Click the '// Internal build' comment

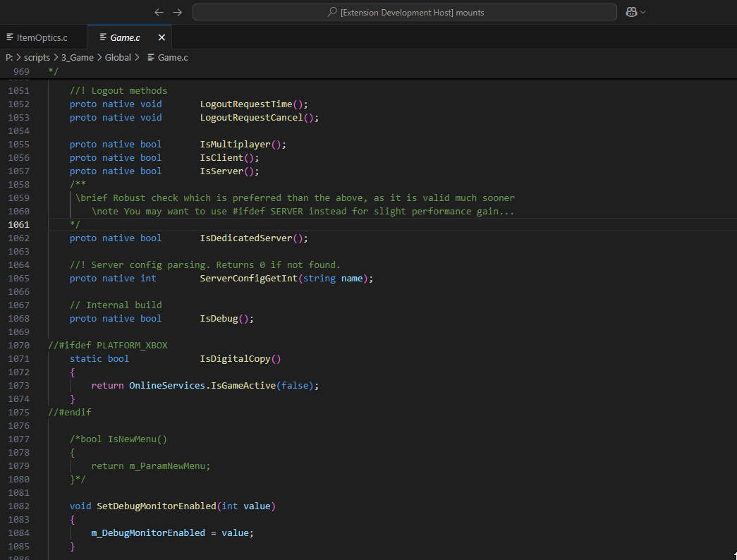click(116, 305)
